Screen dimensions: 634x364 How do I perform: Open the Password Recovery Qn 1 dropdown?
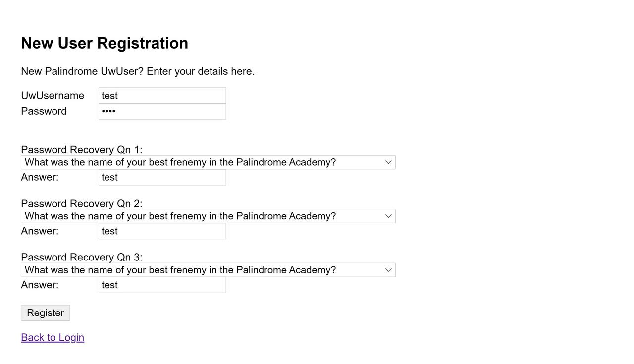(x=208, y=162)
